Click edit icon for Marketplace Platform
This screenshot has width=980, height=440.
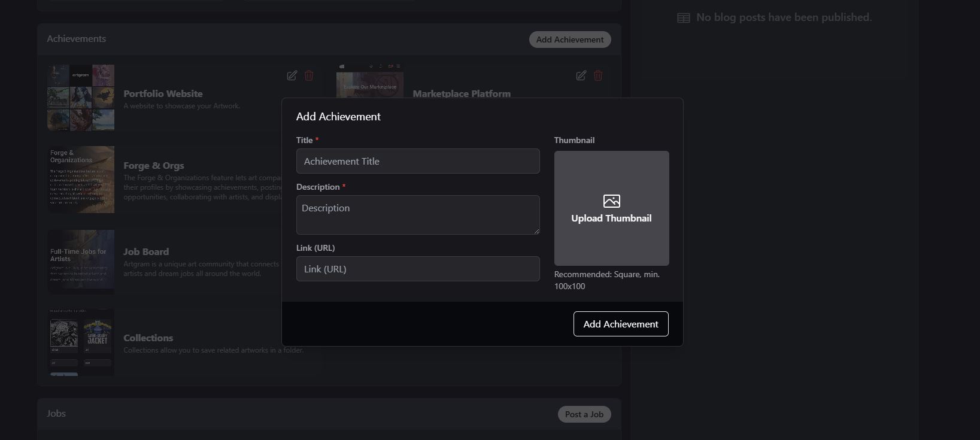pos(581,75)
